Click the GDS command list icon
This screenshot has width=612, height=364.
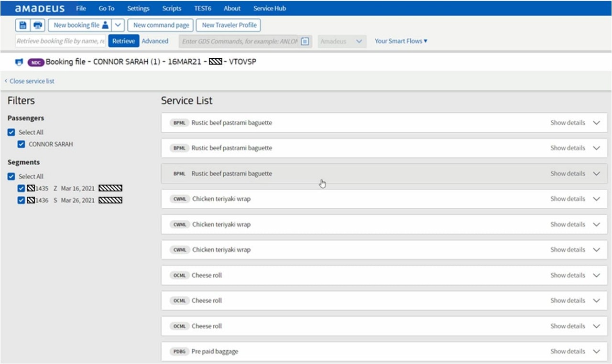(305, 41)
